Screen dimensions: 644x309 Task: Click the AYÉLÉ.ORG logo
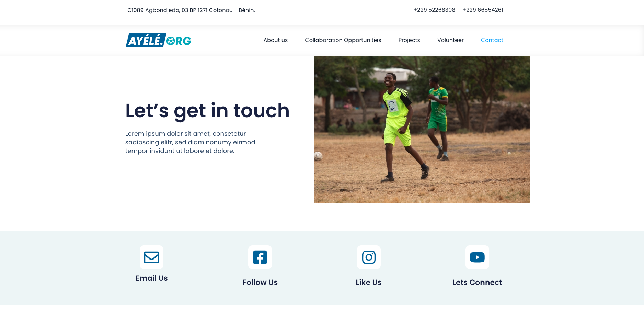(158, 40)
